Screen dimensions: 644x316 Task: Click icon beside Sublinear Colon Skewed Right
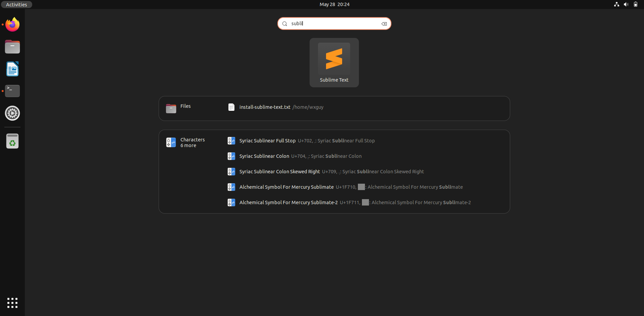click(x=231, y=172)
